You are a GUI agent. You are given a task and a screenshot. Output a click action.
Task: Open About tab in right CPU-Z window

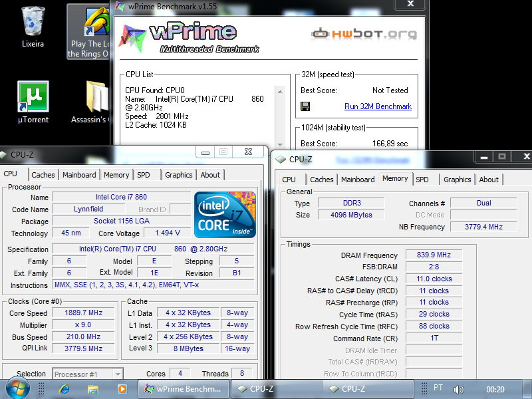(x=489, y=180)
